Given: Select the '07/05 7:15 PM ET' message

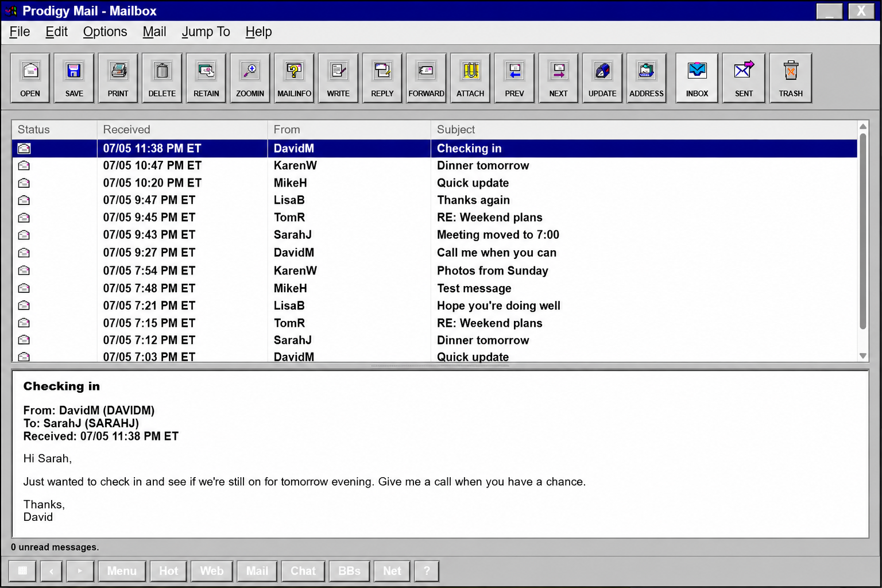Looking at the screenshot, I should coord(149,323).
